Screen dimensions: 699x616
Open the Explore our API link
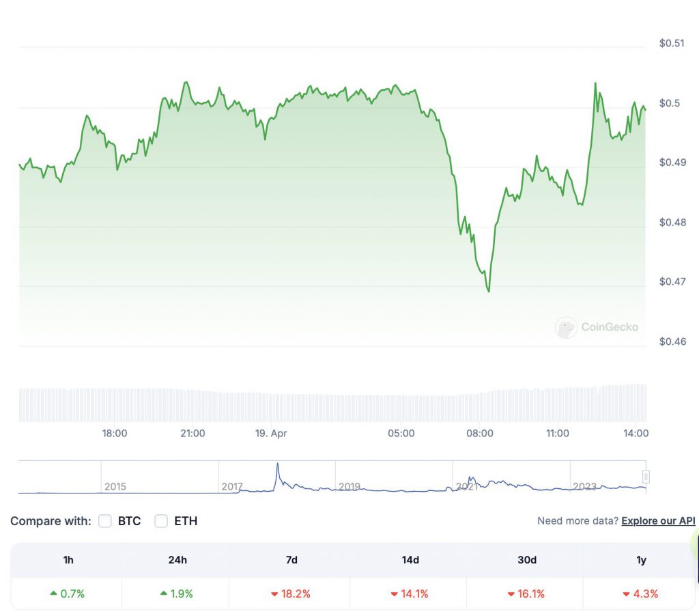[x=657, y=521]
